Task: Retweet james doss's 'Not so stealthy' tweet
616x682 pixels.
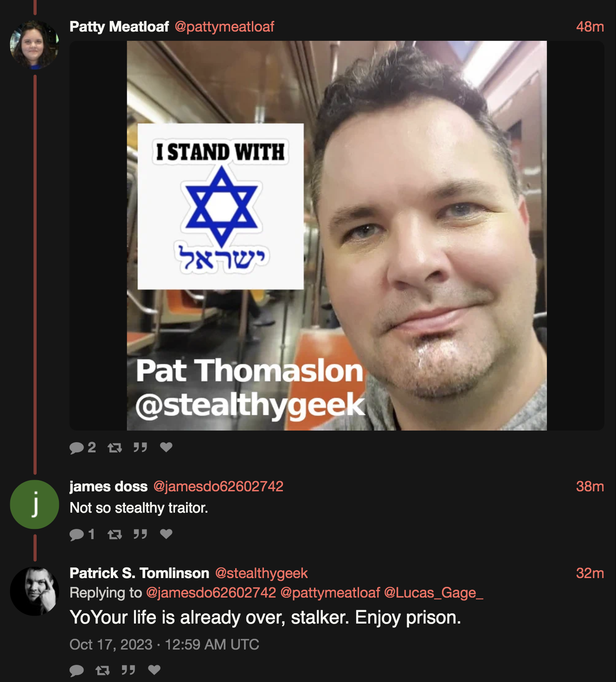Action: [x=115, y=534]
